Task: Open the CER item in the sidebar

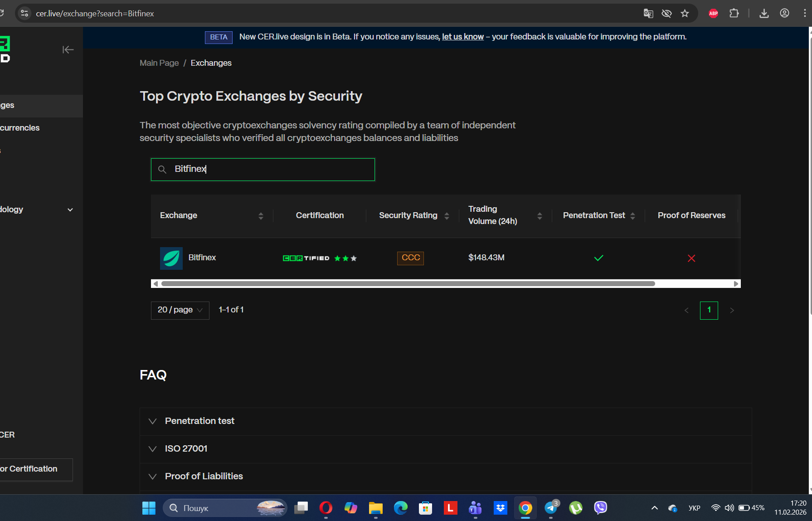Action: click(x=8, y=435)
